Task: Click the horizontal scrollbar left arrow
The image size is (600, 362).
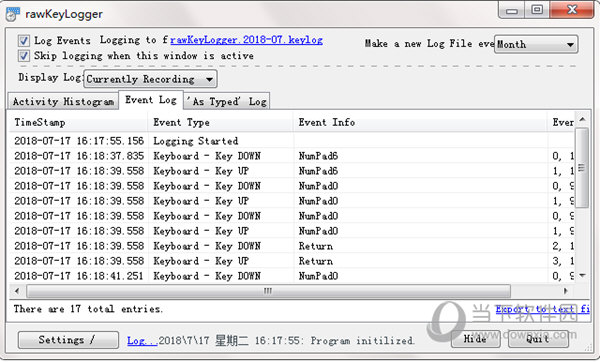Action: pos(17,291)
